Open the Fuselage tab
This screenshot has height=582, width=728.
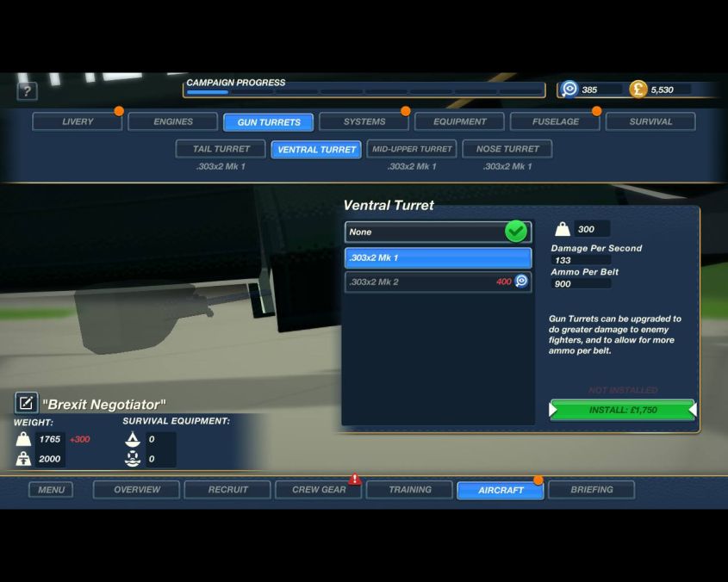coord(556,121)
